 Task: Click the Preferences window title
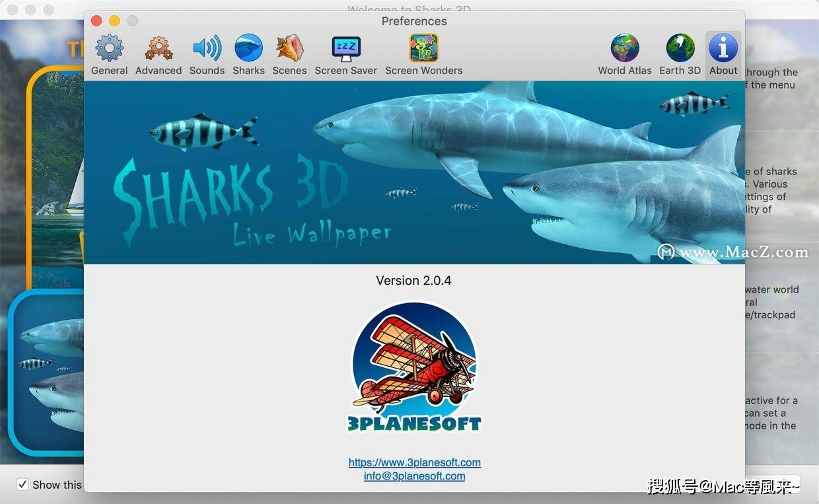tap(414, 21)
